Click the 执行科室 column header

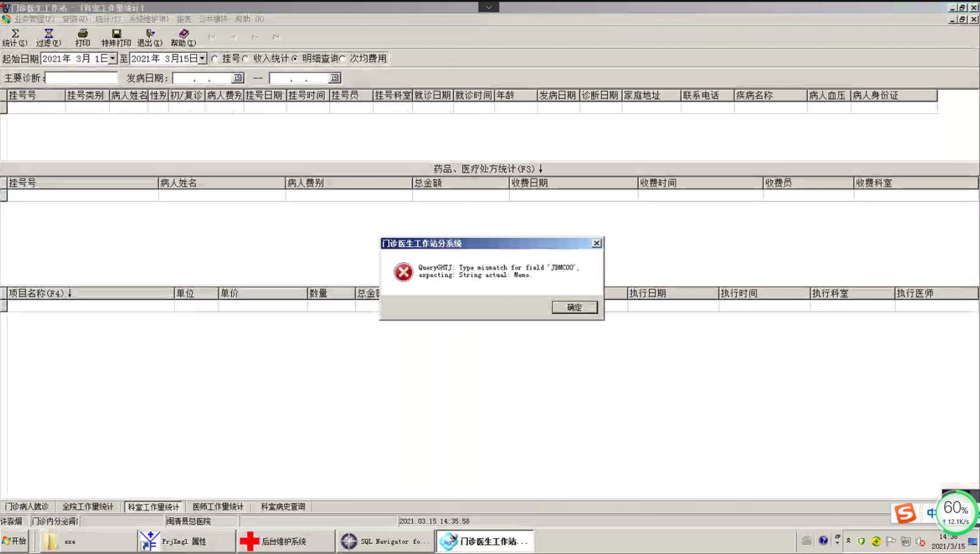pyautogui.click(x=852, y=293)
